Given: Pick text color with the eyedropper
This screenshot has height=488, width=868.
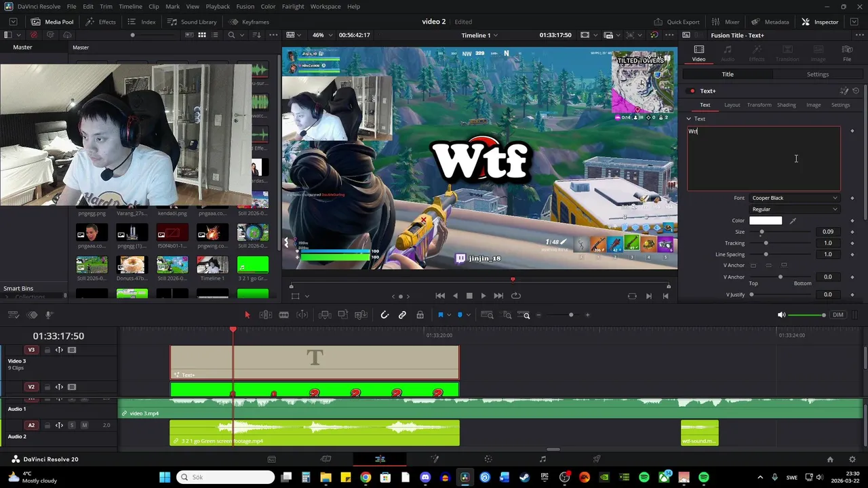Looking at the screenshot, I should (793, 220).
